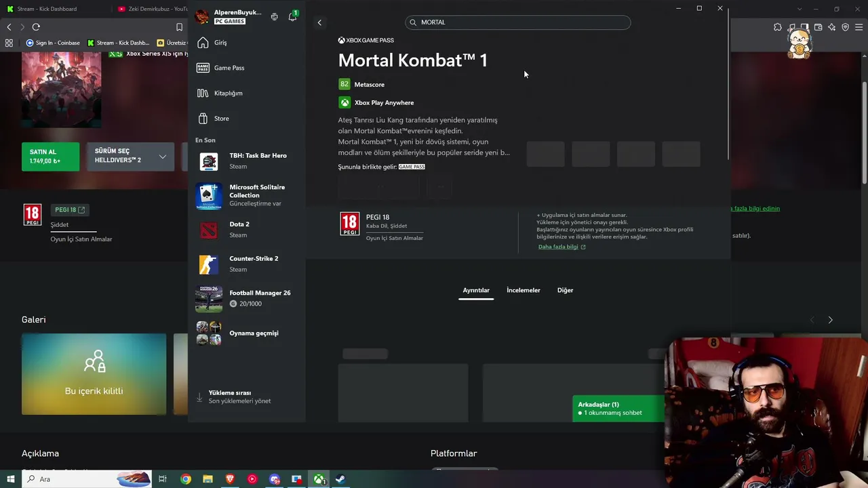Open the Football Manager 26 thumbnail
Image resolution: width=868 pixels, height=488 pixels.
point(209,299)
